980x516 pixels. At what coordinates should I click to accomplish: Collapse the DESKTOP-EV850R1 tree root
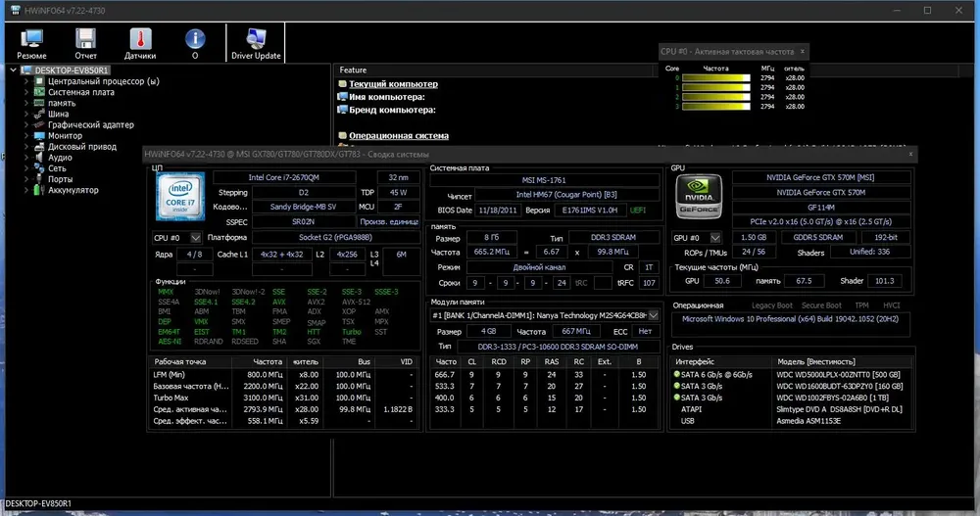point(13,70)
